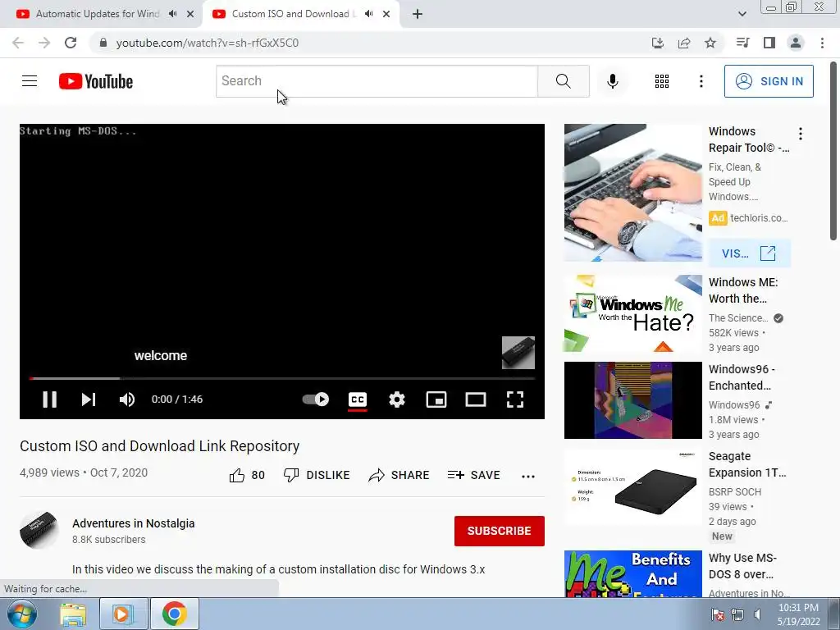
Task: Enter full screen mode
Action: (x=515, y=399)
